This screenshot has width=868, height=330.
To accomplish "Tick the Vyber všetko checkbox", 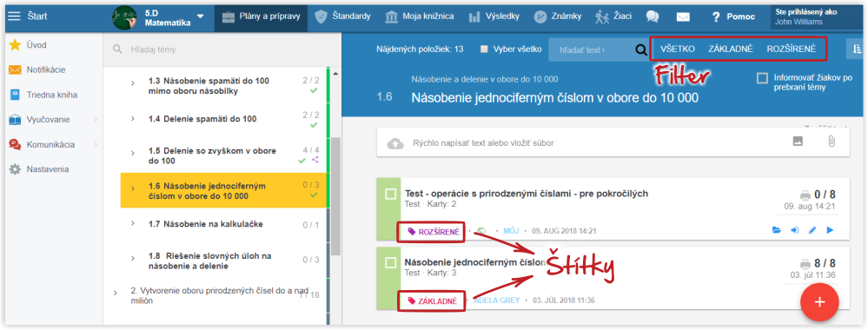I will pos(484,49).
